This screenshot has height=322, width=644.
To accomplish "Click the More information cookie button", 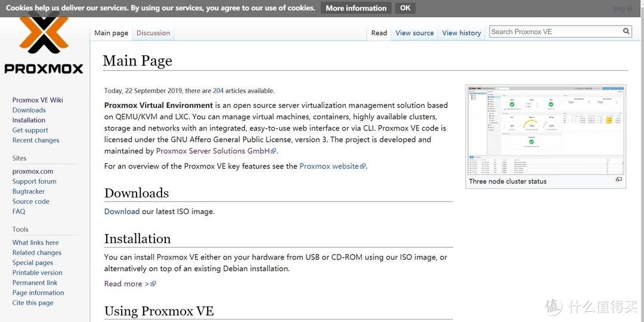I will 355,8.
